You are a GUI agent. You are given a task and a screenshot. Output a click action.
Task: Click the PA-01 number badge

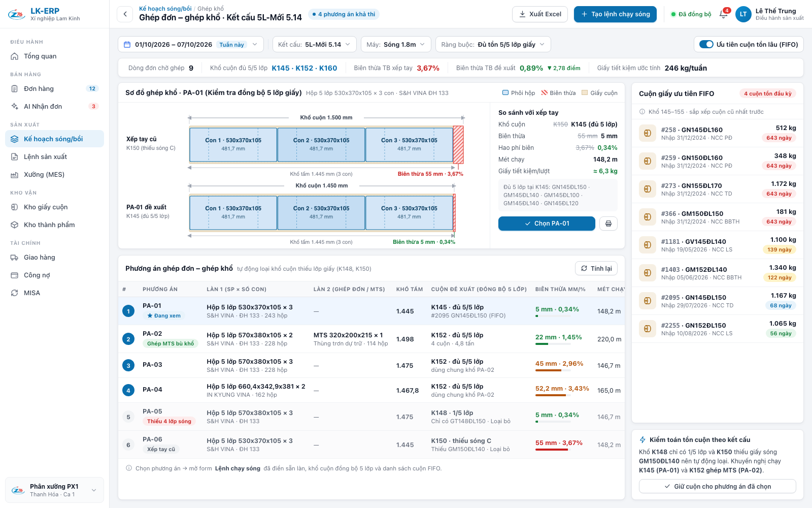128,311
